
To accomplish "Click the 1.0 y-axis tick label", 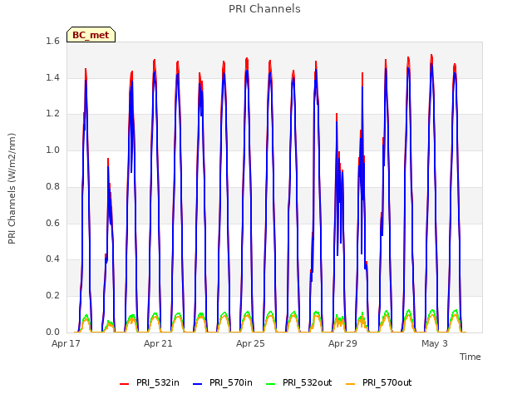I will point(52,150).
